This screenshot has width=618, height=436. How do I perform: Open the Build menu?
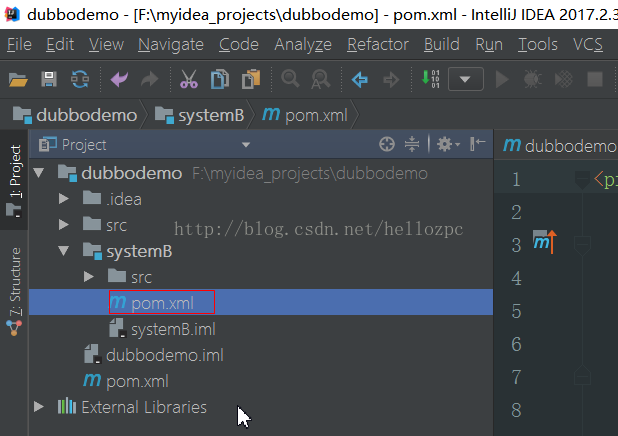[x=441, y=44]
